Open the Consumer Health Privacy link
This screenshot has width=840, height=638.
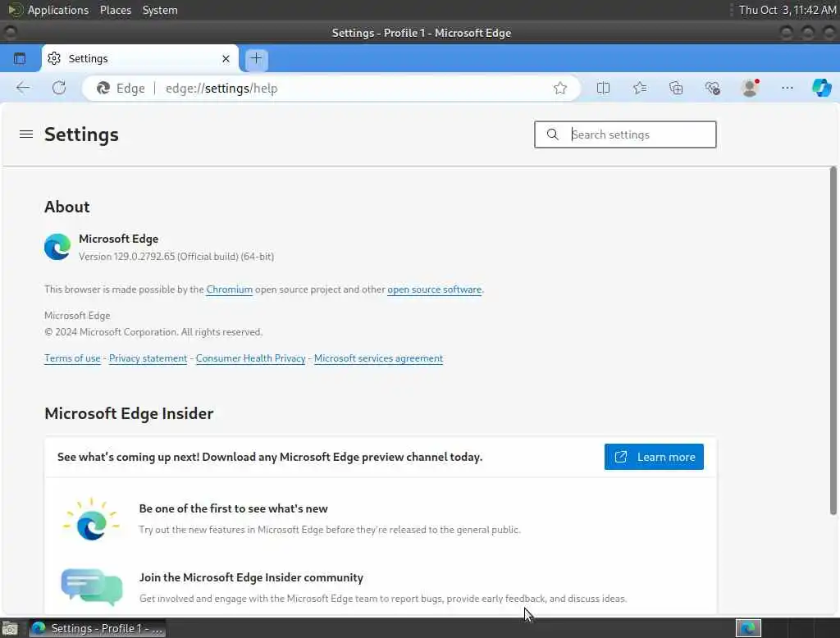(251, 358)
